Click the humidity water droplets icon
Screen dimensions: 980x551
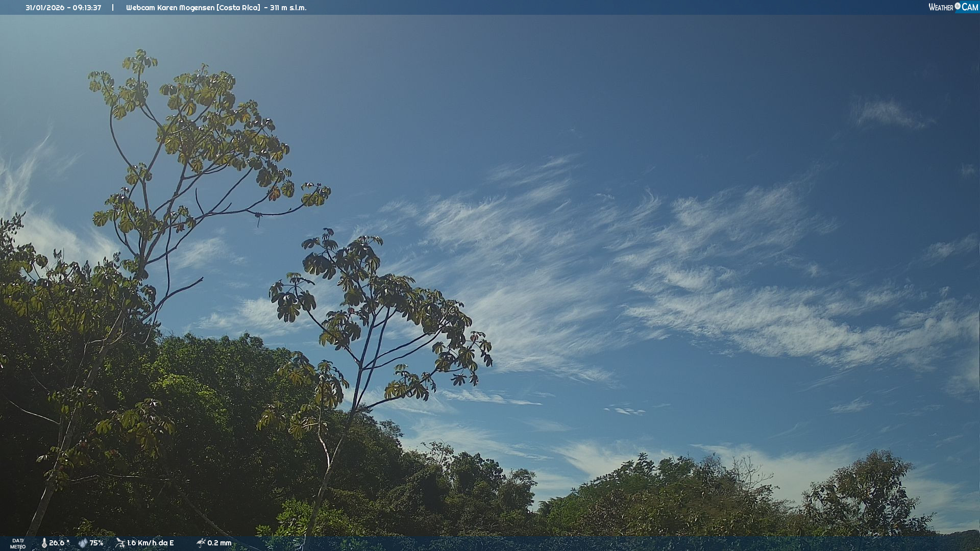pos(82,543)
